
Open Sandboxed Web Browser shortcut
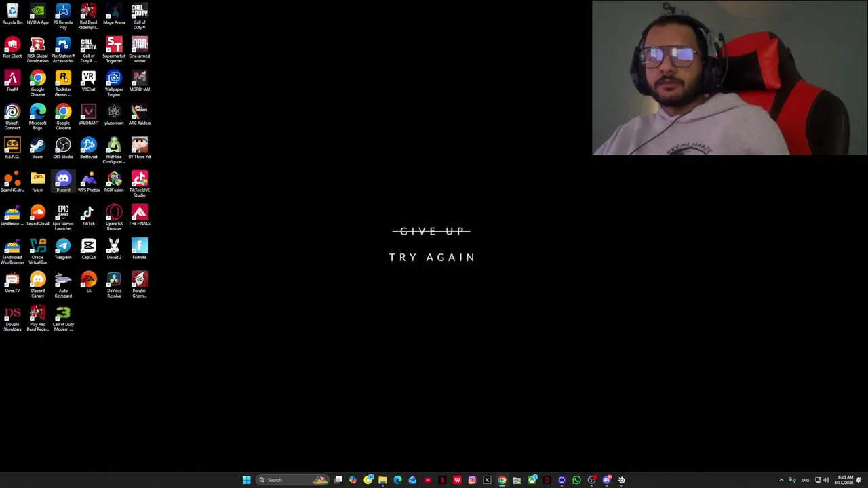[x=12, y=251]
